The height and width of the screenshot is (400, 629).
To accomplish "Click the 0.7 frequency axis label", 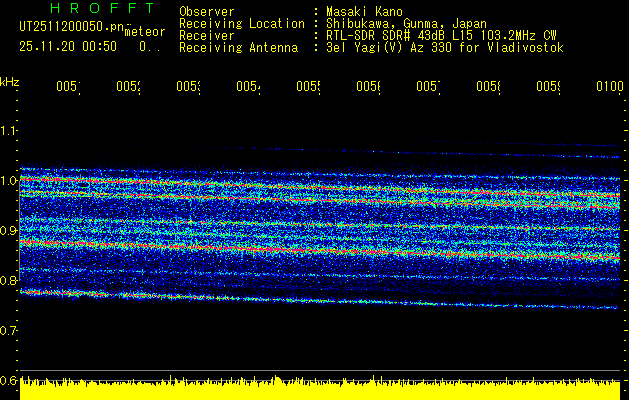I will coord(9,331).
